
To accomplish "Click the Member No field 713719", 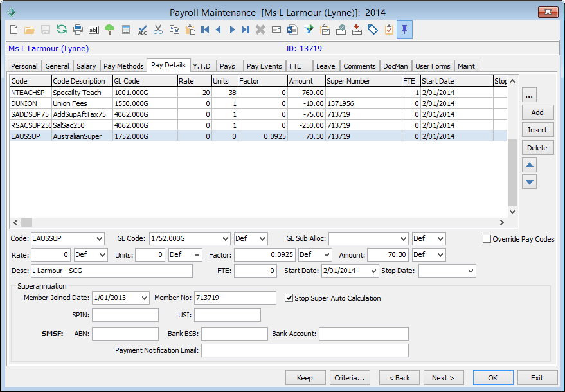I will (235, 298).
